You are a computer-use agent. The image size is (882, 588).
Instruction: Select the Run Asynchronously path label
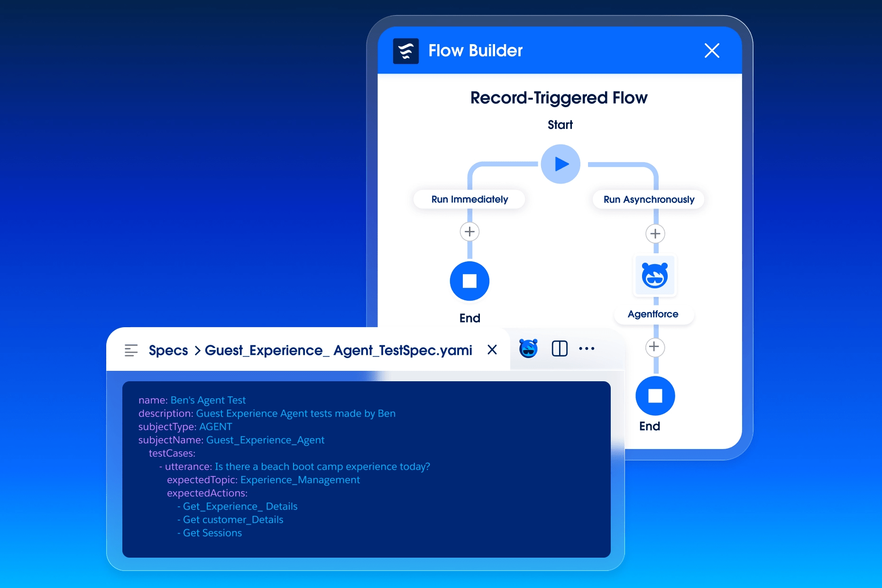(x=649, y=199)
